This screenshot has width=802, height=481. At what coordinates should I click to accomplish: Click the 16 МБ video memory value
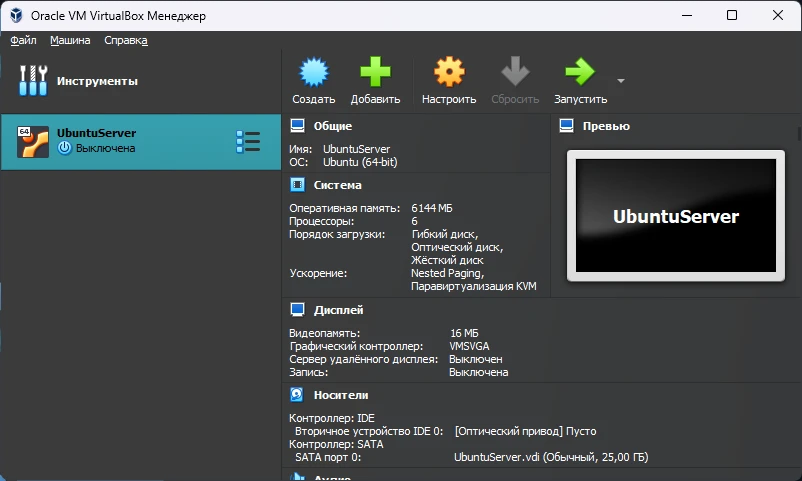pyautogui.click(x=464, y=333)
